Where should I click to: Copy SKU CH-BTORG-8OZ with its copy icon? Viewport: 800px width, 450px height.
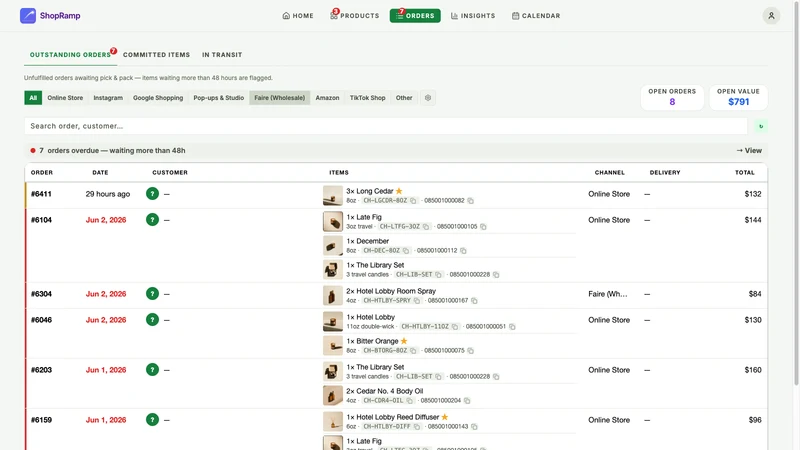coord(413,351)
